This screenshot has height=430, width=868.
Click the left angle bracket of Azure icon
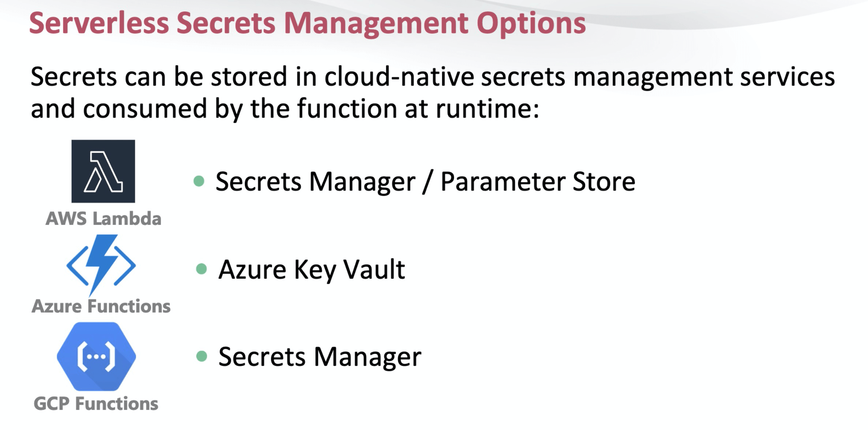pyautogui.click(x=77, y=266)
